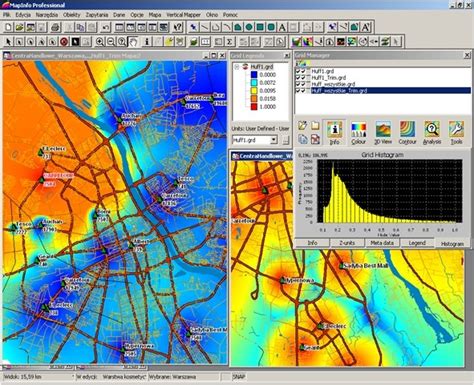Switch to the Meta data tab
Screen dimensions: 474x385
(382, 243)
